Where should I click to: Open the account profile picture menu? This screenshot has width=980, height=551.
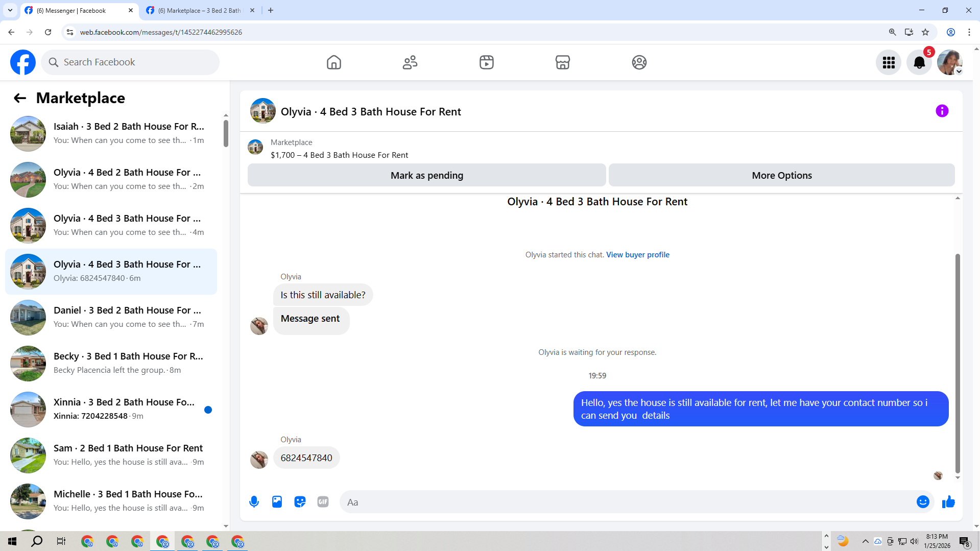[949, 62]
